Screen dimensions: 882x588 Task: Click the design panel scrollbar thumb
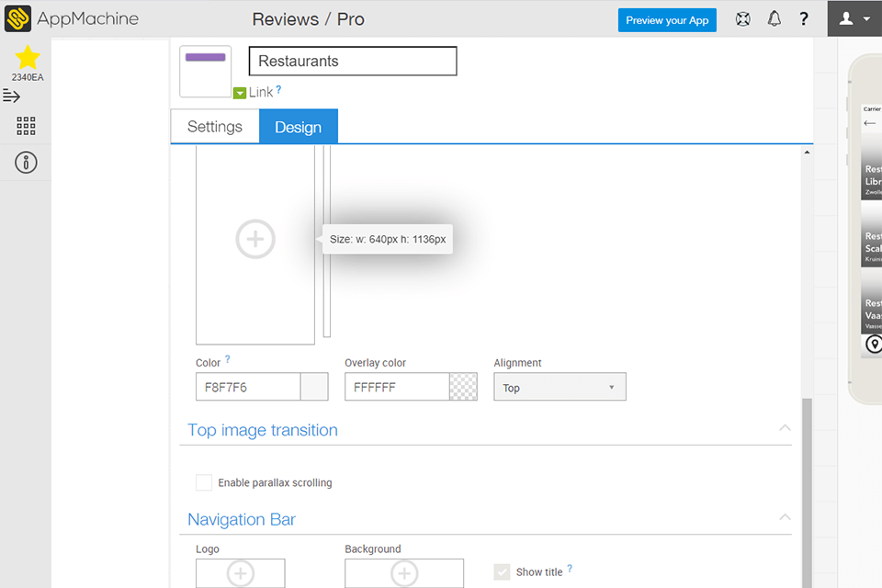tap(808, 492)
